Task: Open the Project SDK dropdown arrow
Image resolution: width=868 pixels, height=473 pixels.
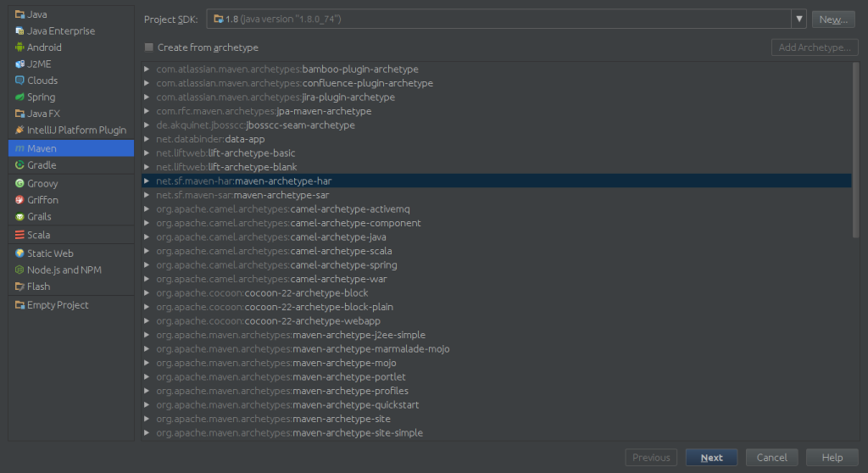Action: [x=798, y=19]
